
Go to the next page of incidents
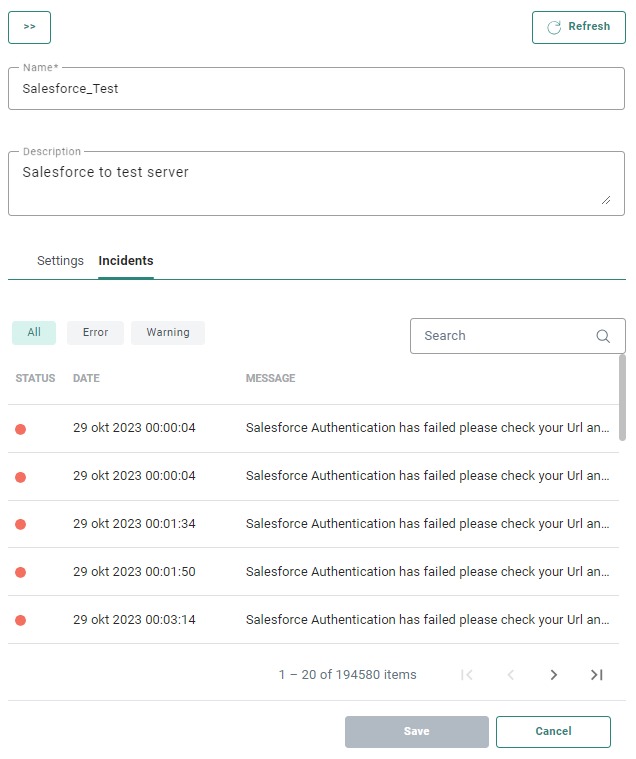554,675
